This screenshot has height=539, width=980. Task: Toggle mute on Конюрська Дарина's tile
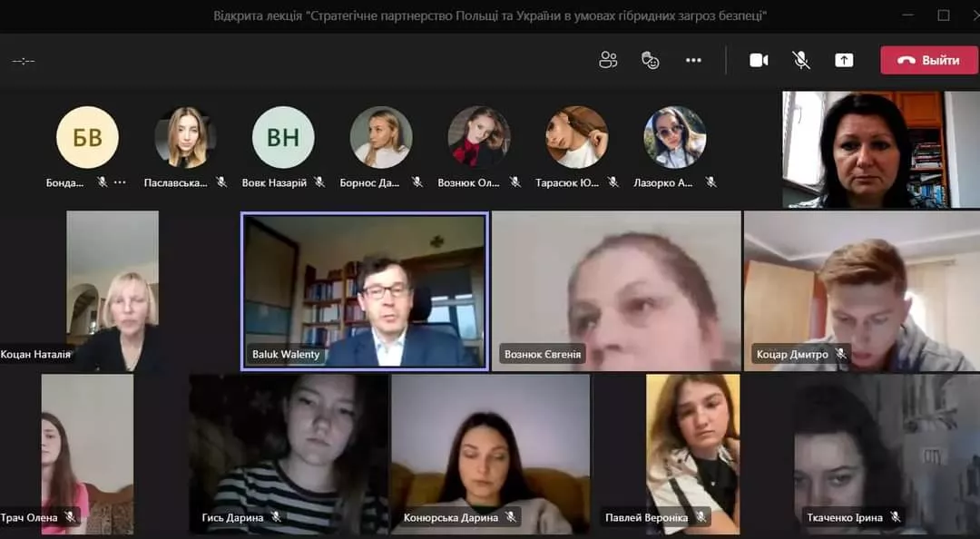511,516
